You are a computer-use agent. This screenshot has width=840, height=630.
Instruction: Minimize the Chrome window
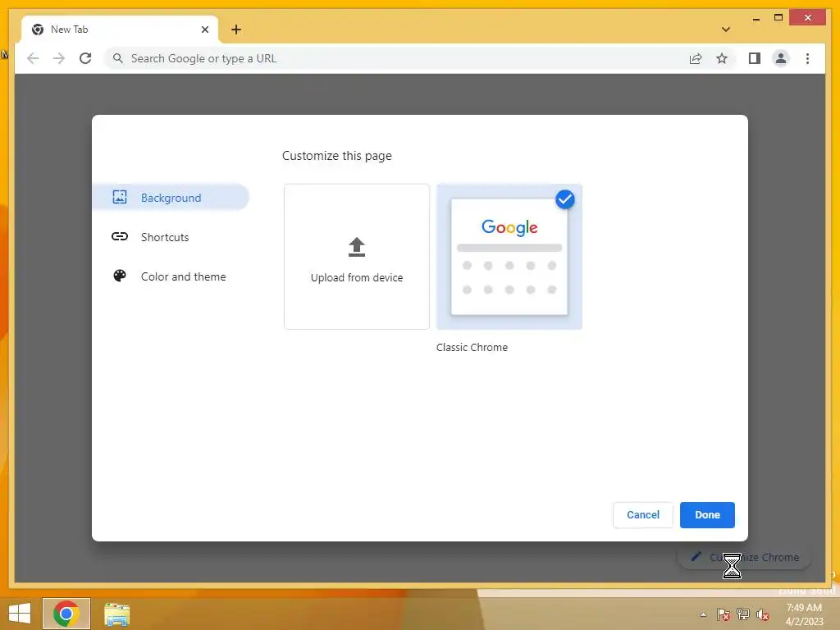[756, 18]
